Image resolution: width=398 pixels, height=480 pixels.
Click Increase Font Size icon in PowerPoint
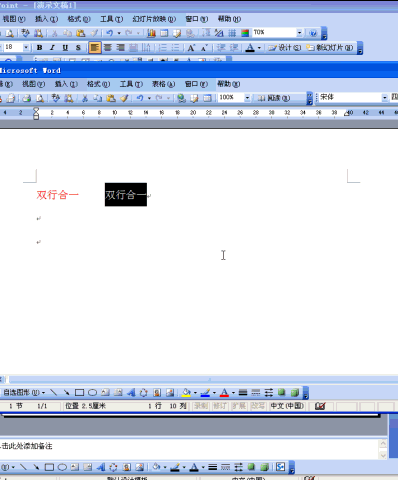(x=191, y=48)
